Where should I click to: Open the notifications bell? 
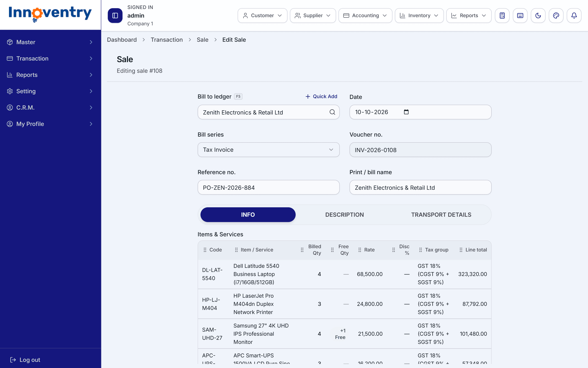(x=574, y=16)
